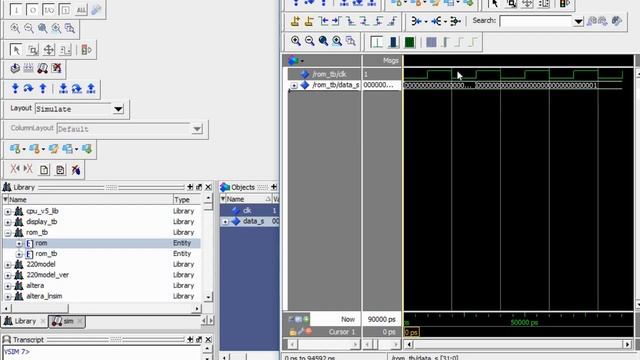Close the Library panel
Image resolution: width=640 pixels, height=360 pixels.
coord(208,187)
